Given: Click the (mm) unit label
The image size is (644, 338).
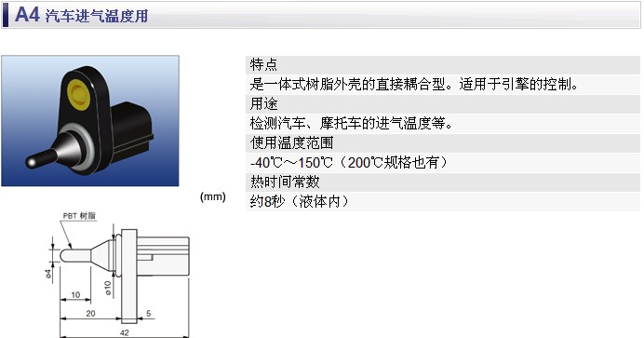Looking at the screenshot, I should pos(213,196).
